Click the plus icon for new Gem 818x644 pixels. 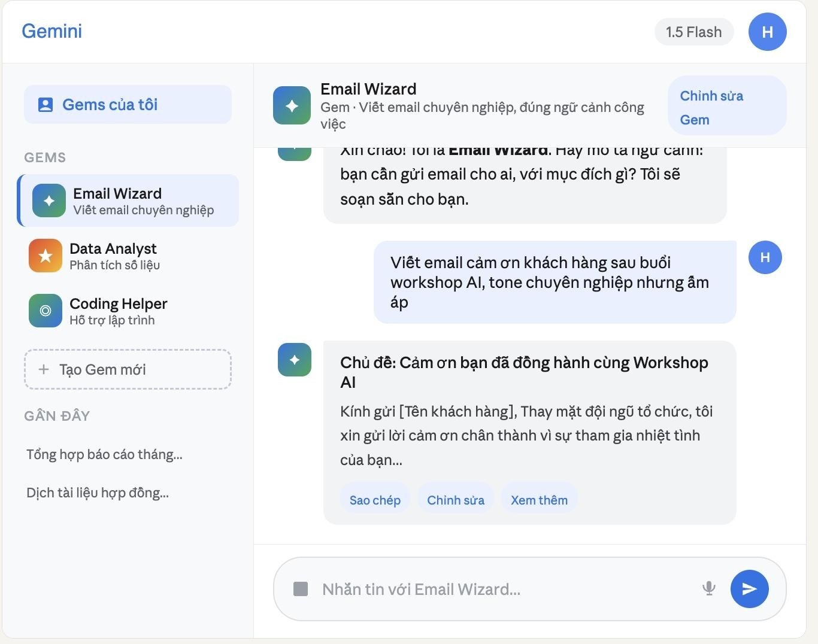click(x=44, y=369)
